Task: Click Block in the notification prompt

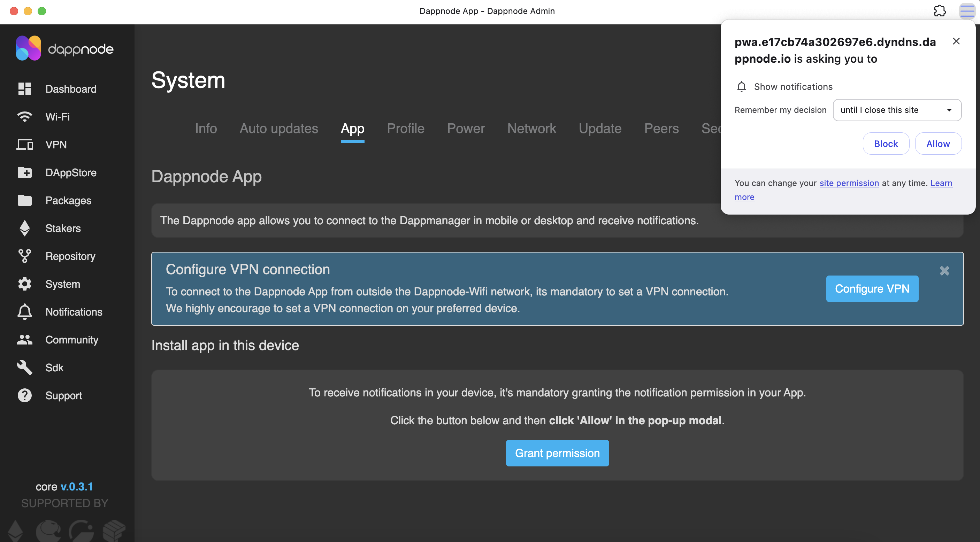Action: point(886,144)
